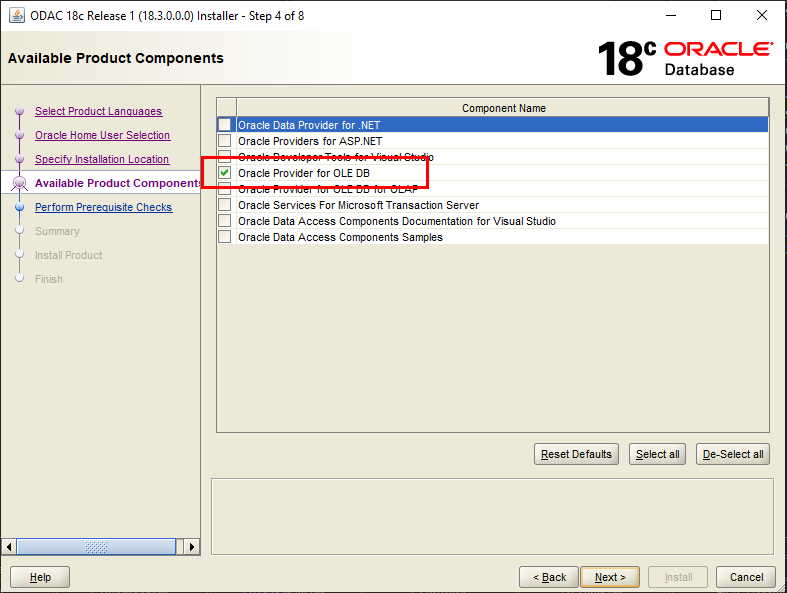The image size is (787, 593).
Task: Click the steps panel horizontal scrollbar thumb
Action: [96, 546]
